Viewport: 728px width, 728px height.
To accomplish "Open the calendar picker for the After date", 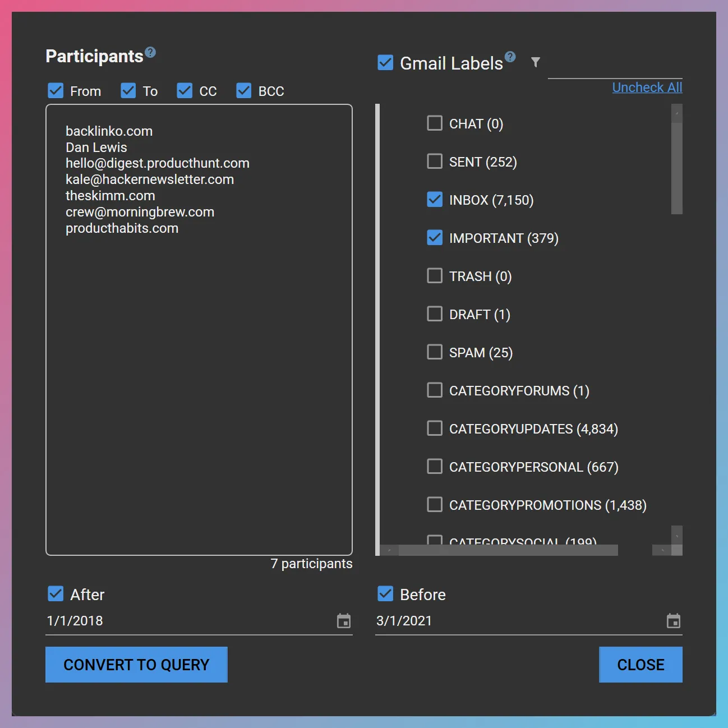I will point(344,621).
